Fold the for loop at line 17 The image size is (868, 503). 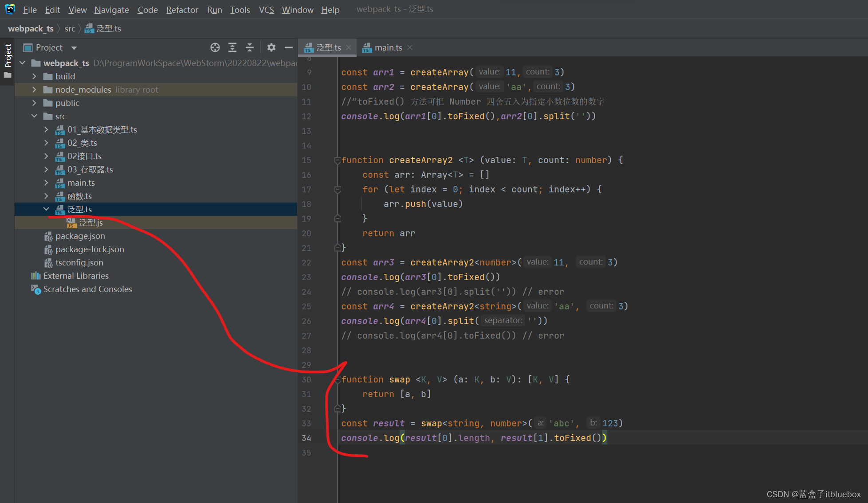click(338, 189)
